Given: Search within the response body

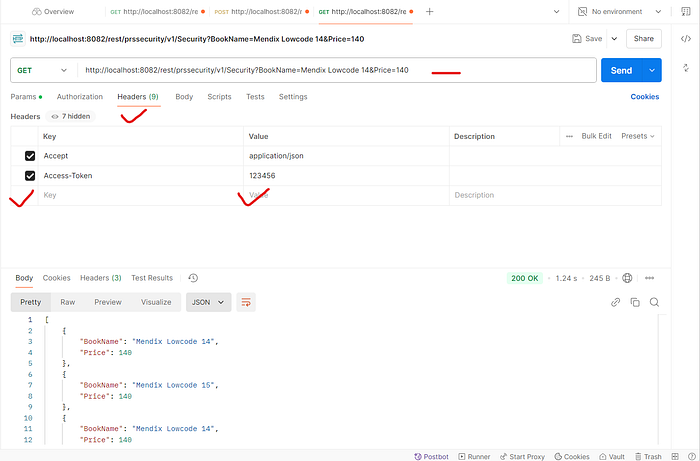Looking at the screenshot, I should point(654,302).
